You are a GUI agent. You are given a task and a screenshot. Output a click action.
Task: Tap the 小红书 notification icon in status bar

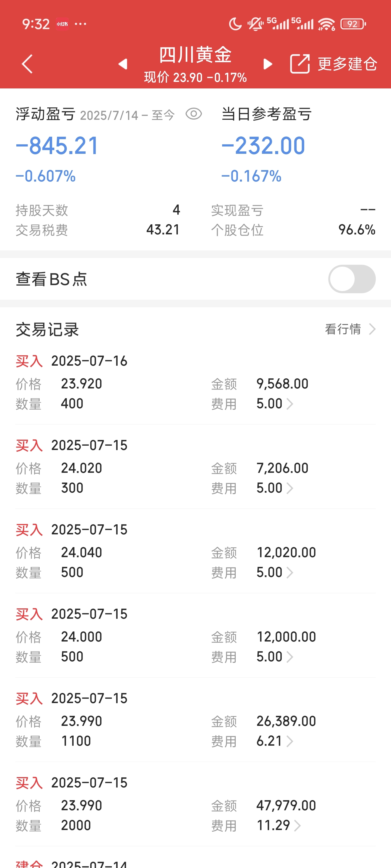click(62, 24)
